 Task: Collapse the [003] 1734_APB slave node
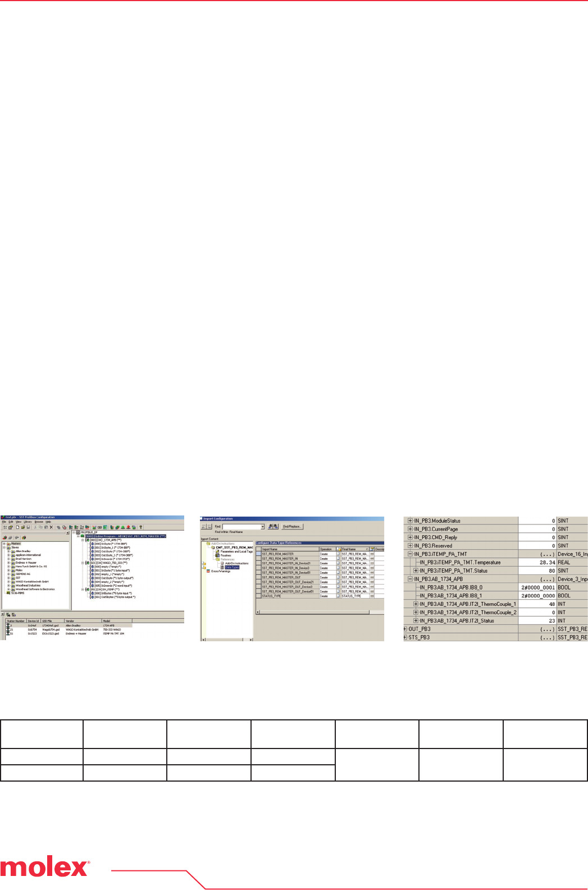coord(83,540)
